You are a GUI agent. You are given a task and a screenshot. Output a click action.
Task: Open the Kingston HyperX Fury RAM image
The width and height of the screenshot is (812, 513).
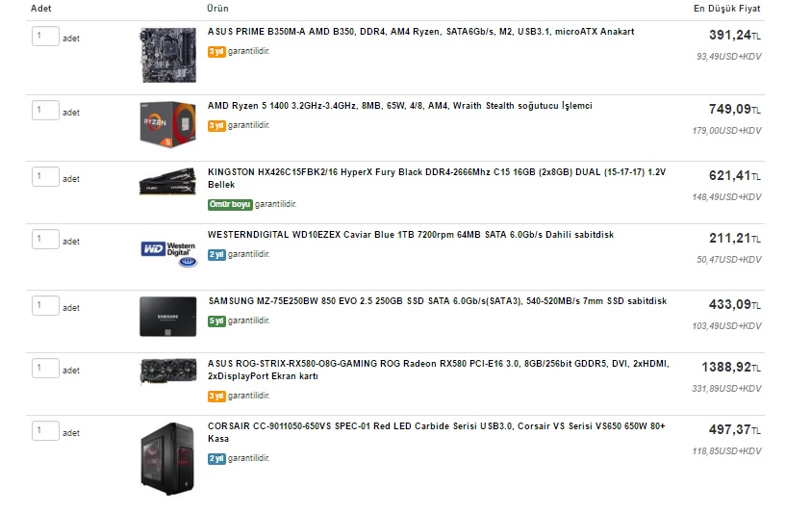[168, 181]
